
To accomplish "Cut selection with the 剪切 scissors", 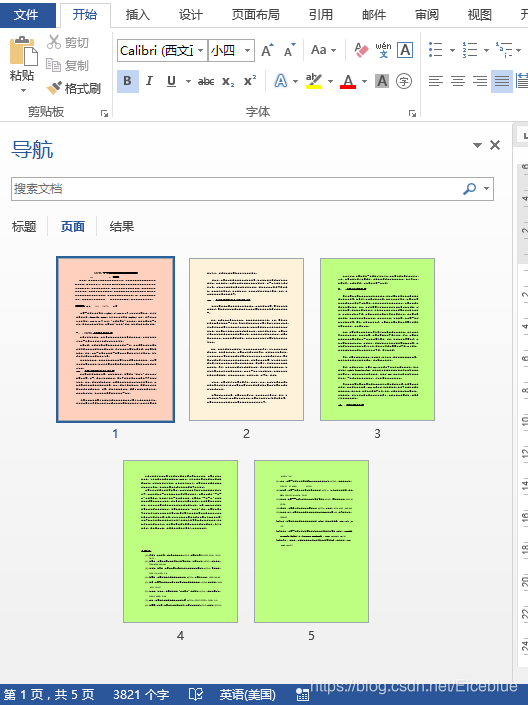I will point(68,42).
